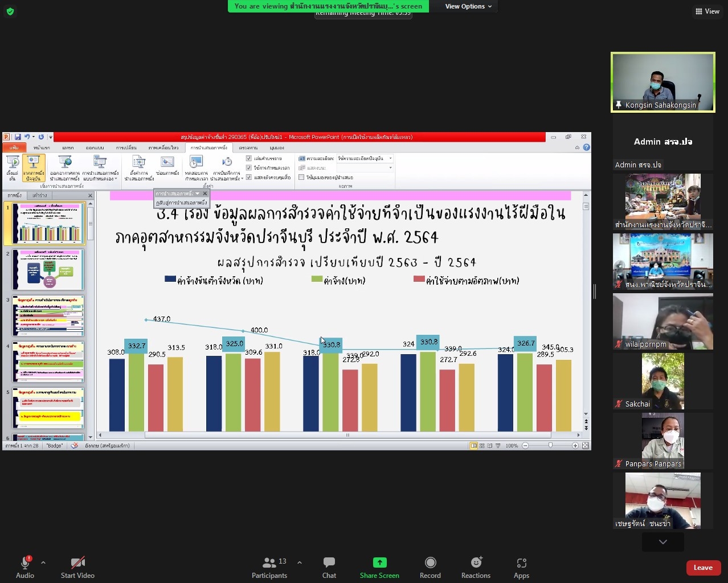Leave the meeting with the Leave button

coord(703,568)
